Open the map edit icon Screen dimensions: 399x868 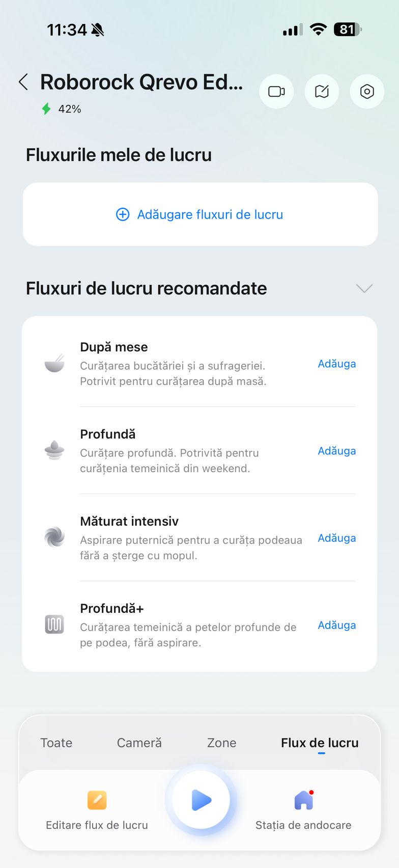pyautogui.click(x=322, y=92)
